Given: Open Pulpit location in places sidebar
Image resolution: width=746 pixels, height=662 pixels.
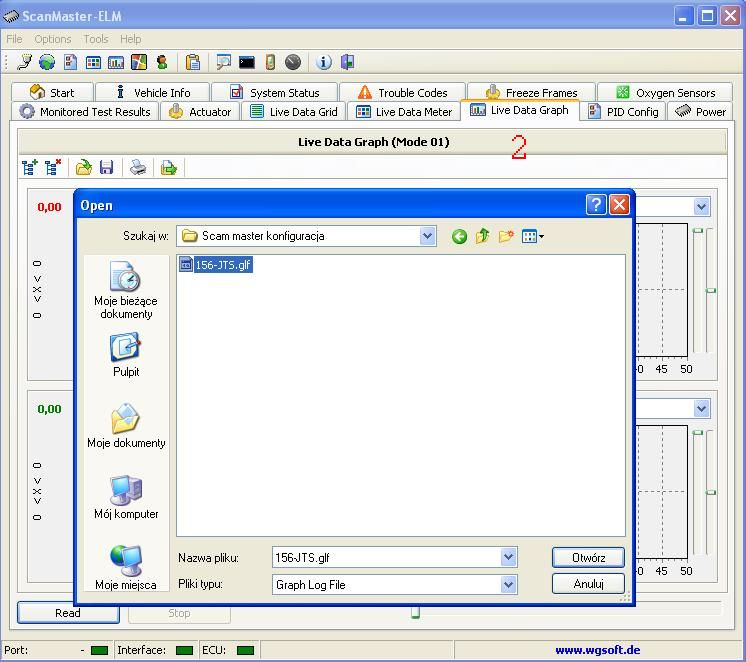Looking at the screenshot, I should tap(126, 355).
